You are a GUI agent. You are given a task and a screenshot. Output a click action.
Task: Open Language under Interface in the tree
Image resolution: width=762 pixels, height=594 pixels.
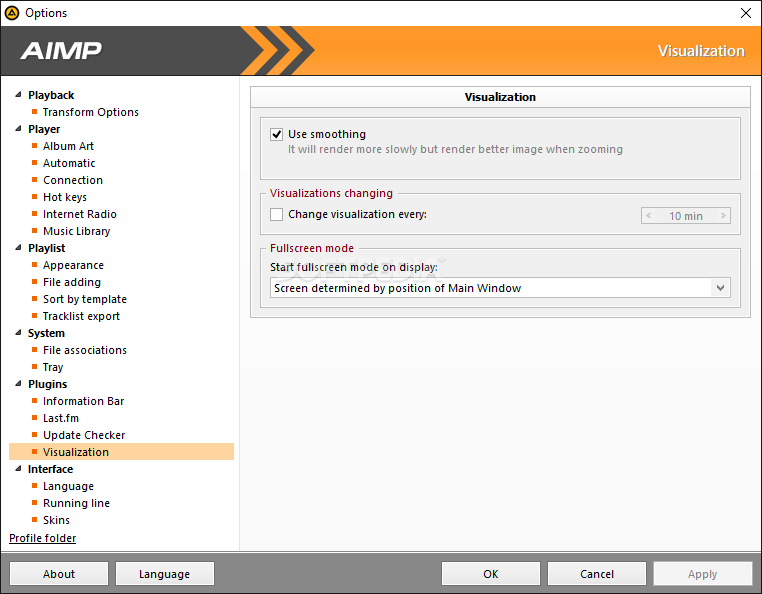(69, 487)
